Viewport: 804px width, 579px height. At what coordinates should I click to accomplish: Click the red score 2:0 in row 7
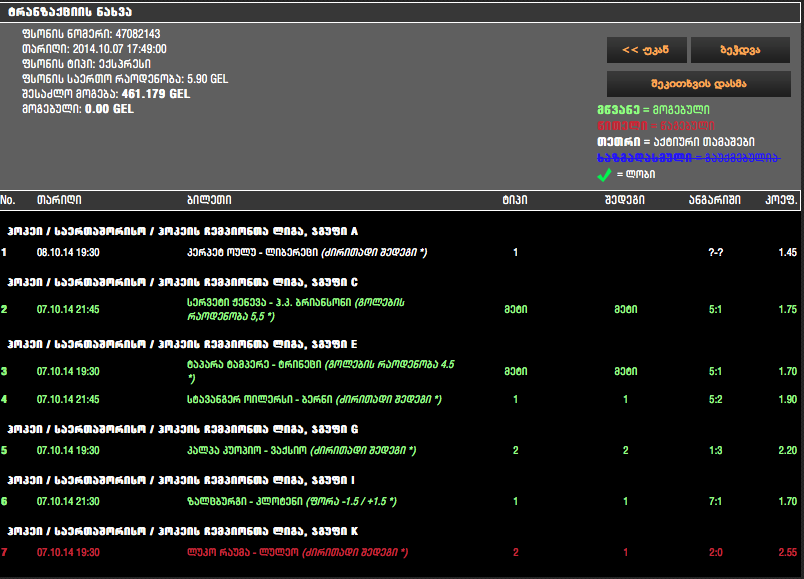(x=715, y=552)
